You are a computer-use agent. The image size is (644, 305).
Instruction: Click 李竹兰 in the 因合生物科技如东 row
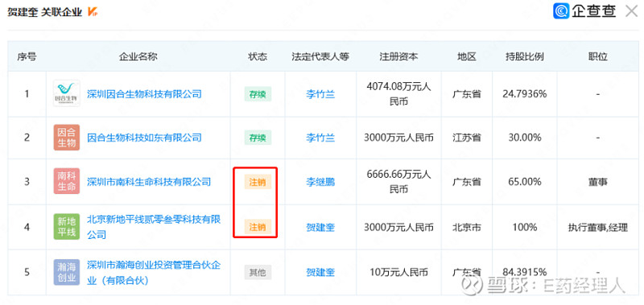click(x=320, y=138)
